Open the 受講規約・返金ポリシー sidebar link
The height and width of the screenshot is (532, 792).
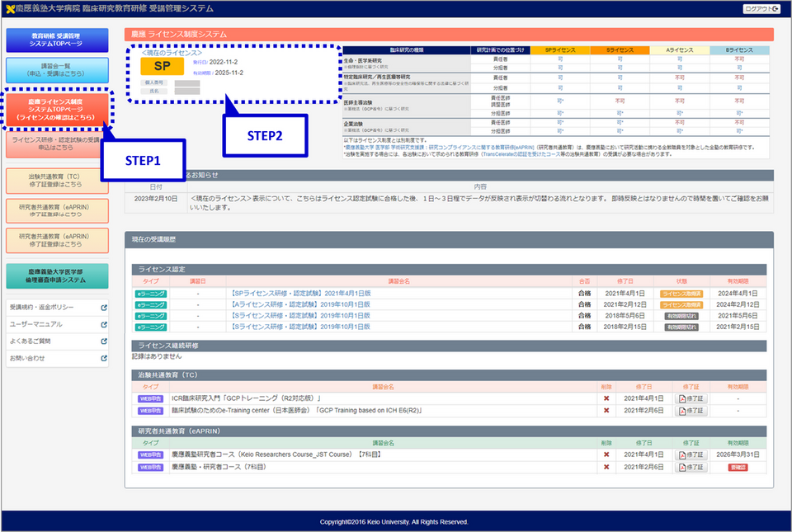pyautogui.click(x=41, y=308)
